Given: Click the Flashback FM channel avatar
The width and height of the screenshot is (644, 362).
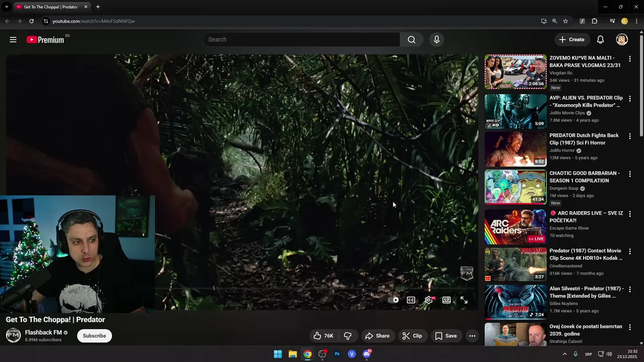Looking at the screenshot, I should coord(14,335).
